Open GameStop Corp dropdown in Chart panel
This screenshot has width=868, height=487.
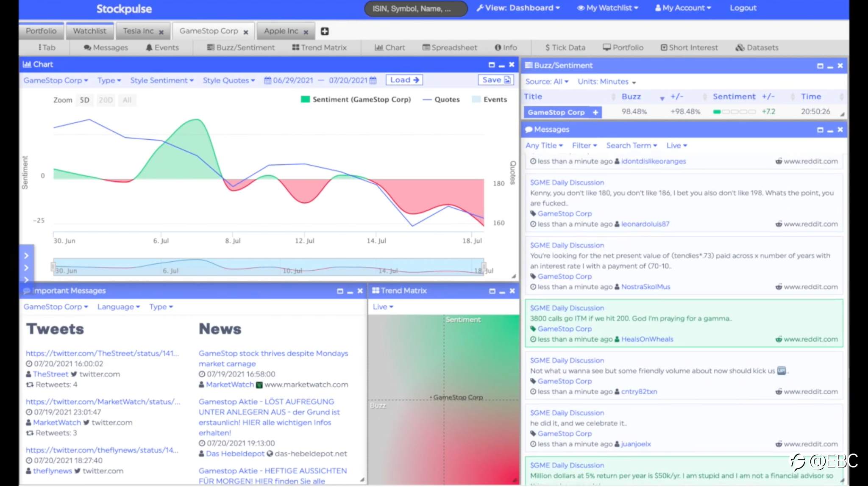click(56, 80)
